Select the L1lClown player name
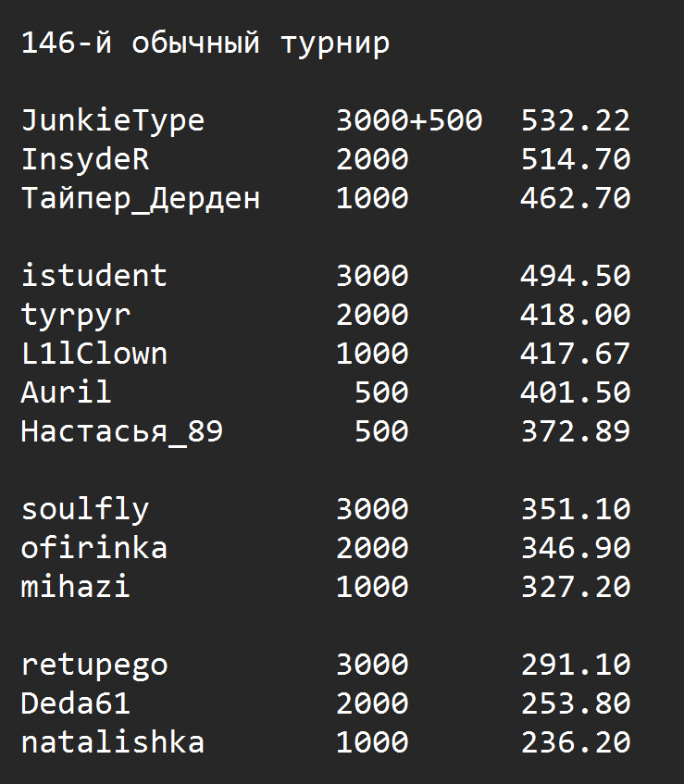684x784 pixels. pos(93,354)
